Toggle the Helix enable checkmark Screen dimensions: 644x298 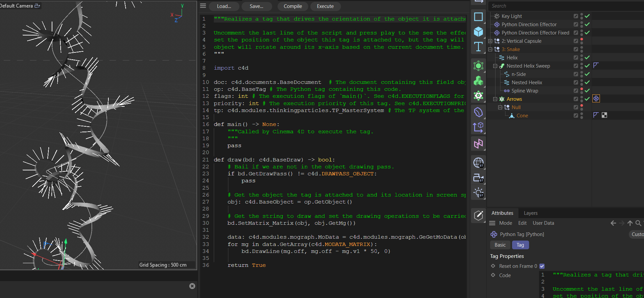coord(587,57)
